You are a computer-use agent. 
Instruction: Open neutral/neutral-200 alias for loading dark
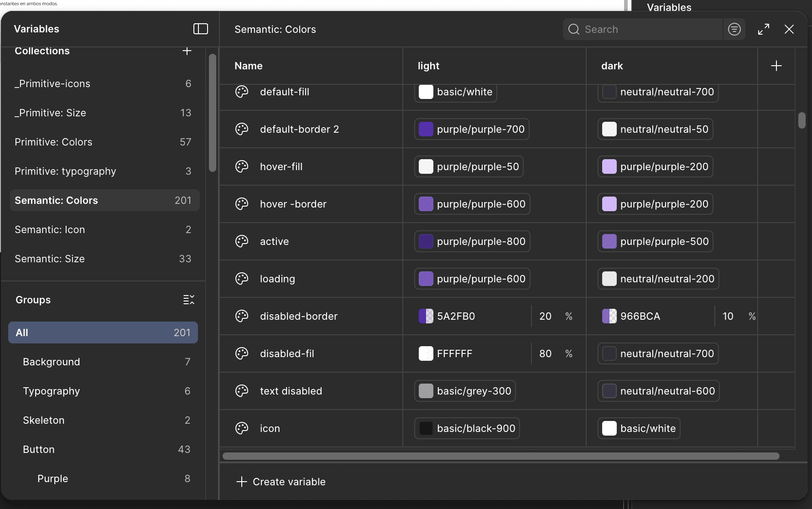click(x=658, y=279)
